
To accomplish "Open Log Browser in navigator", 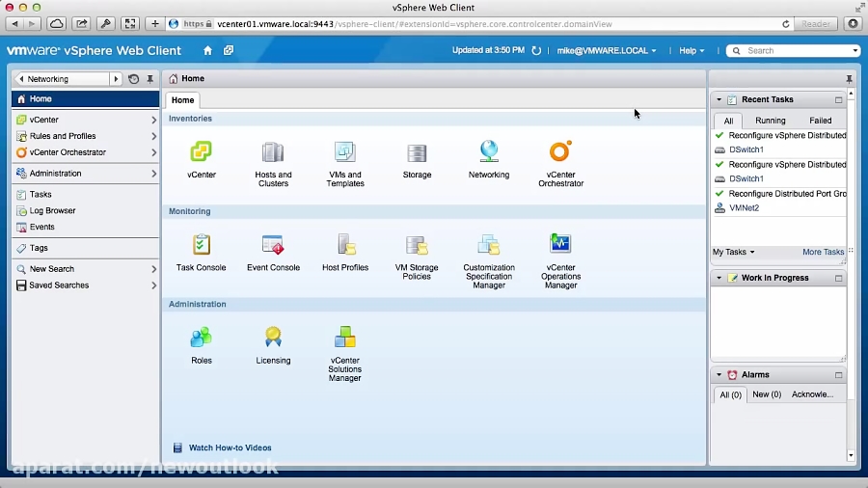I will click(85, 211).
